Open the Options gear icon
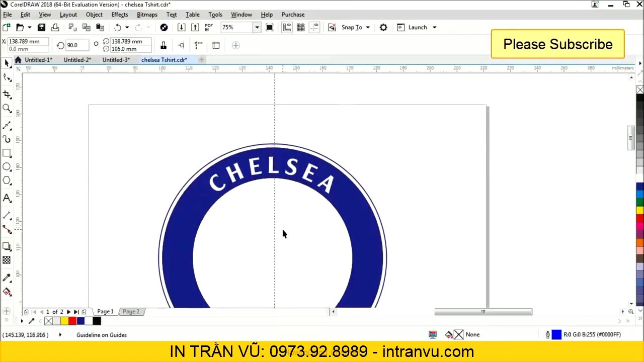Image resolution: width=644 pixels, height=362 pixels. 383,27
